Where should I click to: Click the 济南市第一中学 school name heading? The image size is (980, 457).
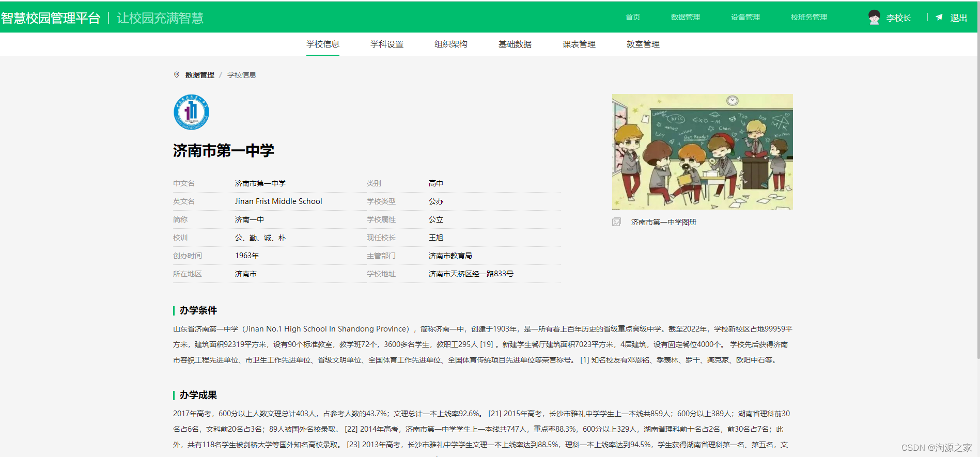pos(224,151)
